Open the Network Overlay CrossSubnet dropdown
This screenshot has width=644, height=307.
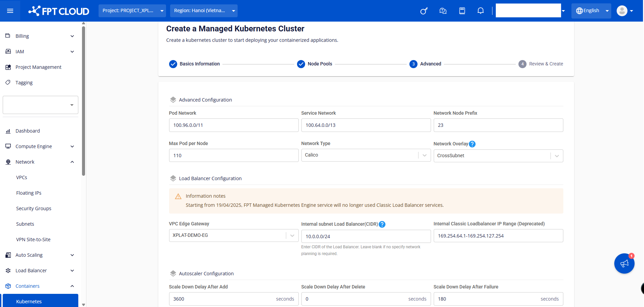[x=498, y=156]
